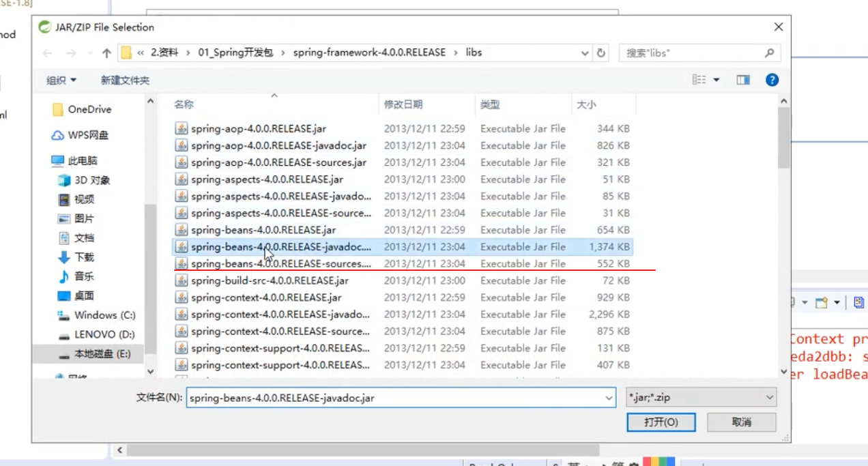Select the 85 KB spring-aspects javadoc file
The height and width of the screenshot is (466, 868).
403,196
